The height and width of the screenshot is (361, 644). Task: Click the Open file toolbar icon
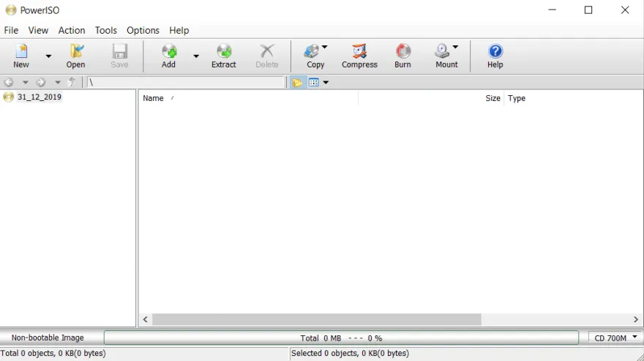coord(76,51)
